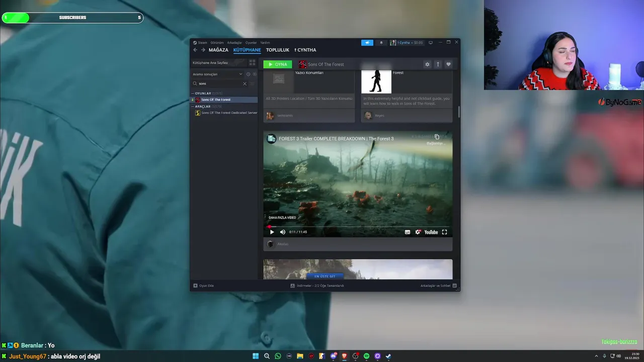Open Brave browser from the taskbar
Image resolution: width=644 pixels, height=362 pixels.
click(x=344, y=356)
